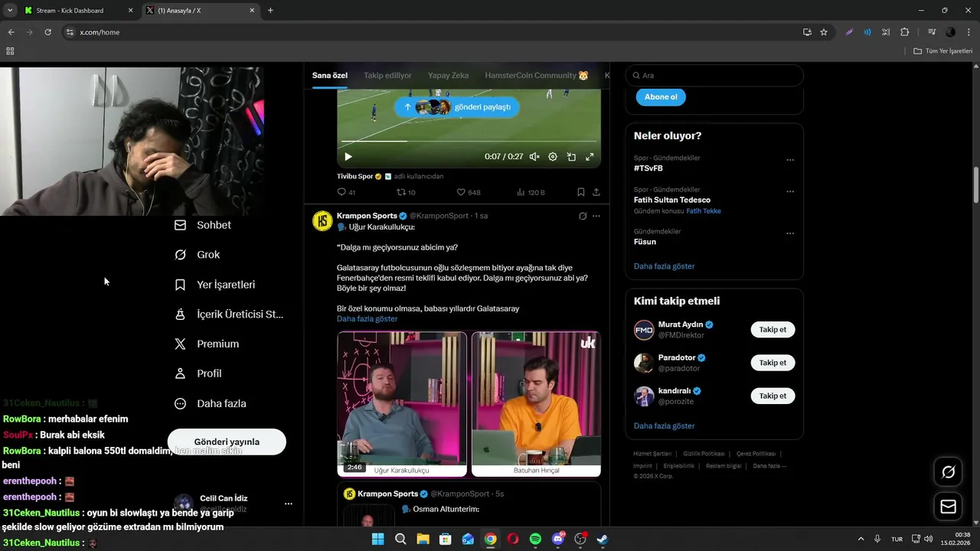Open Spotify from the taskbar
Image resolution: width=980 pixels, height=551 pixels.
[535, 539]
